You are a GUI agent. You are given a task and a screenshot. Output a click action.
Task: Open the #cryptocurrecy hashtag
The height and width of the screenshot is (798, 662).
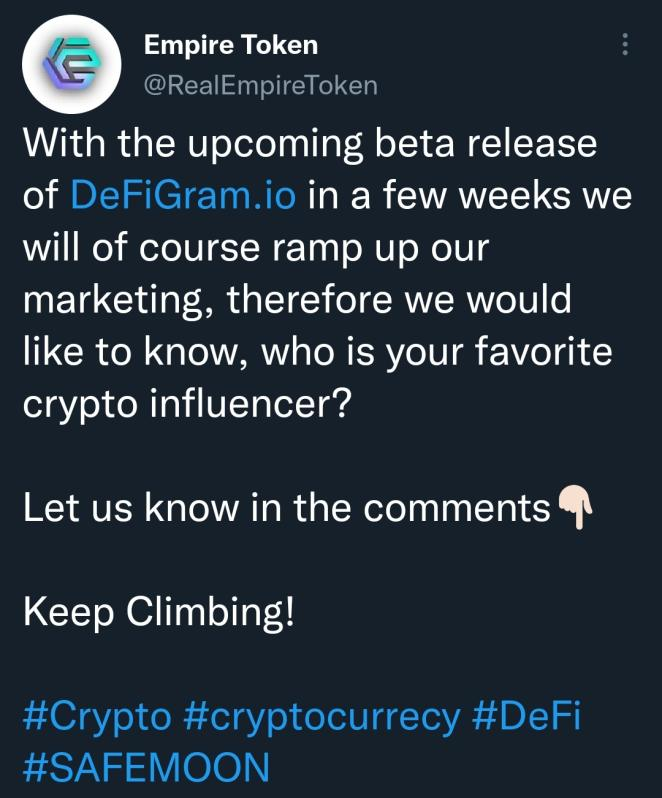point(322,718)
